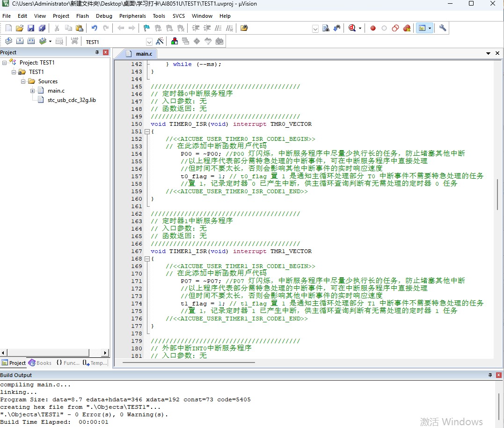Toggle the Build Output panel pin
The width and height of the screenshot is (504, 428).
490,375
